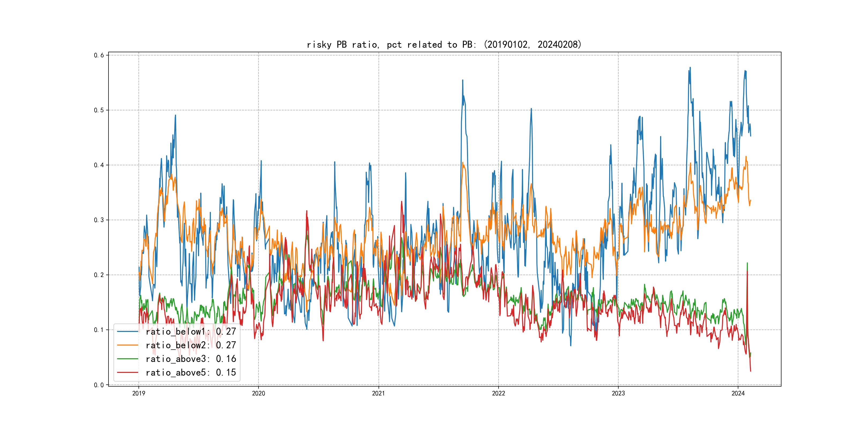Click the 2019 x-axis tick label
Screen dimensions: 868x434
pos(139,393)
